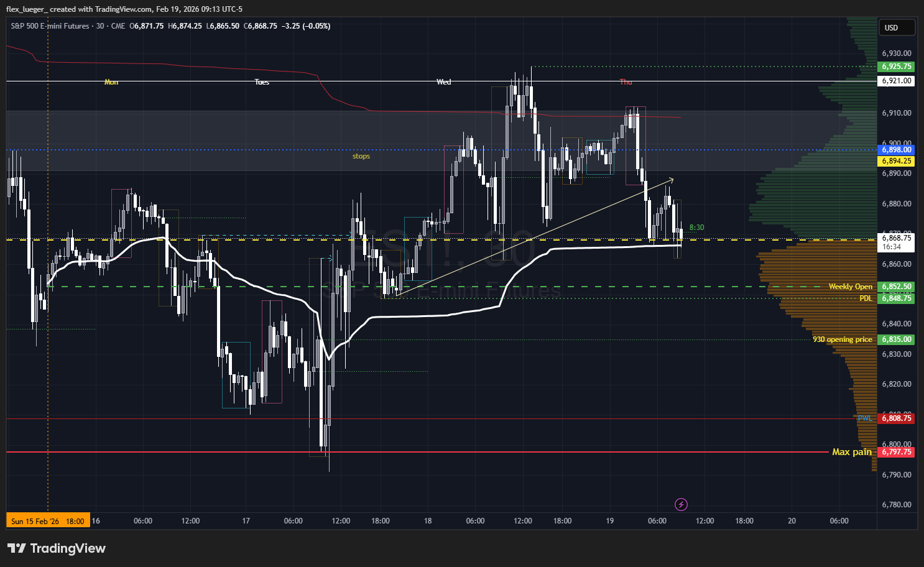Select the Weekly Open line label
Screen dimensions: 924x567
850,287
